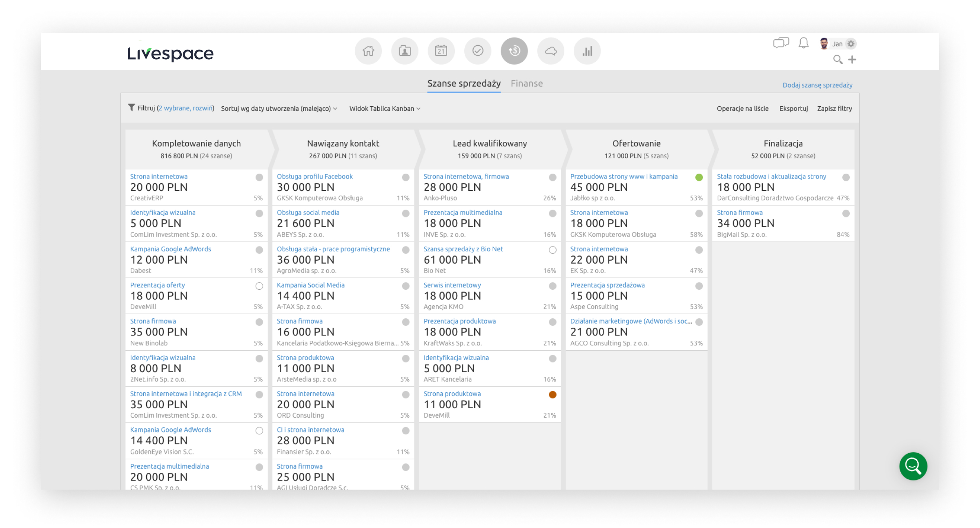Toggle status dot on Anko-Pluso card
Screen dimensions: 980x528
tap(552, 177)
